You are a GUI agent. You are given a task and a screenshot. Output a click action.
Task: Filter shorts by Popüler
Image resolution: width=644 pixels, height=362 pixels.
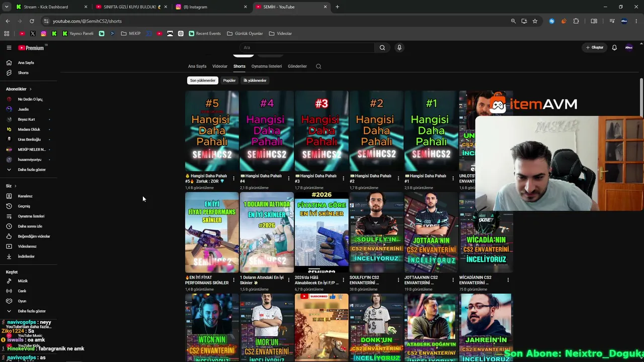229,80
